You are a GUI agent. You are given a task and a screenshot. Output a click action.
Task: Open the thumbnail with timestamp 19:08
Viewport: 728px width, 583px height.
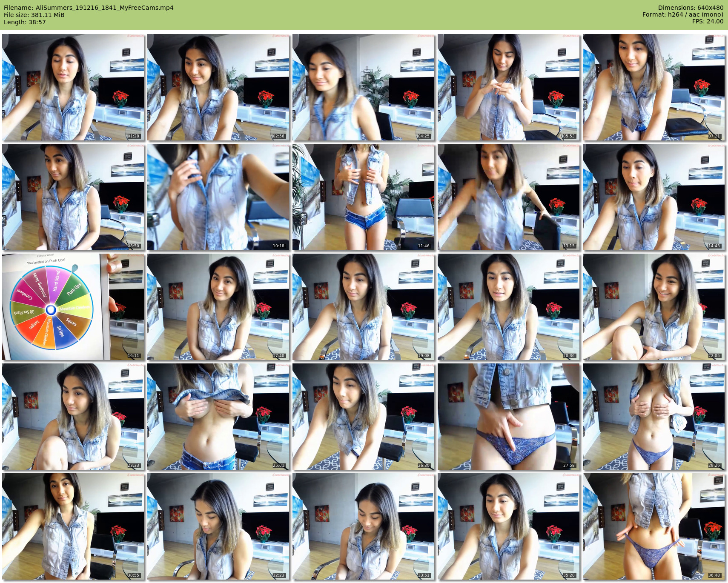(364, 307)
